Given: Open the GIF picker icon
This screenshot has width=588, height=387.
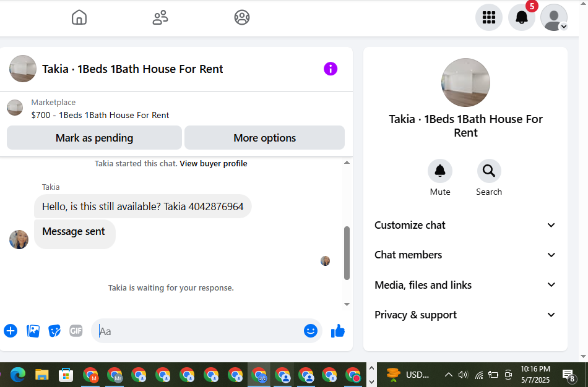Looking at the screenshot, I should (x=76, y=331).
